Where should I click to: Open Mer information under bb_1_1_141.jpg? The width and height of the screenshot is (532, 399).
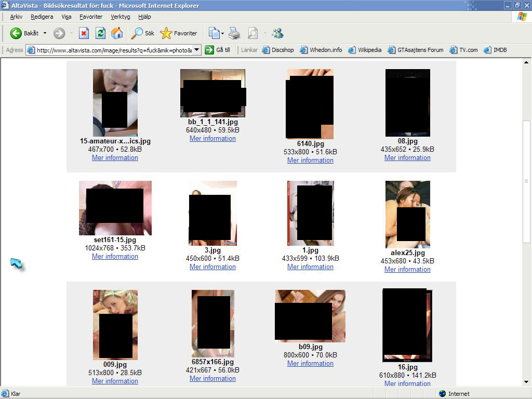coord(212,138)
